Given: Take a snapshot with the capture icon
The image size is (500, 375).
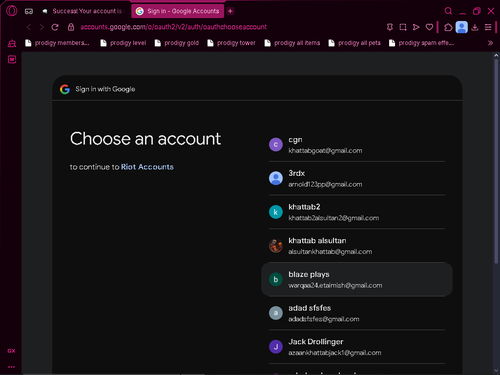Looking at the screenshot, I should click(403, 27).
